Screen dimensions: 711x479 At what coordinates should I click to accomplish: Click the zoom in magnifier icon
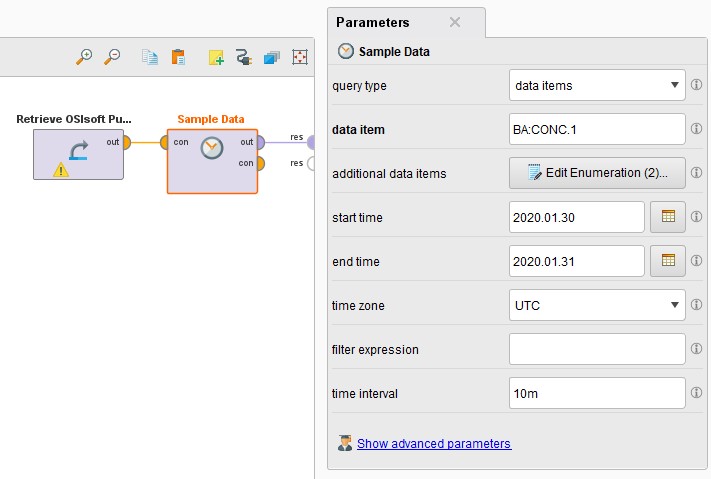point(85,57)
